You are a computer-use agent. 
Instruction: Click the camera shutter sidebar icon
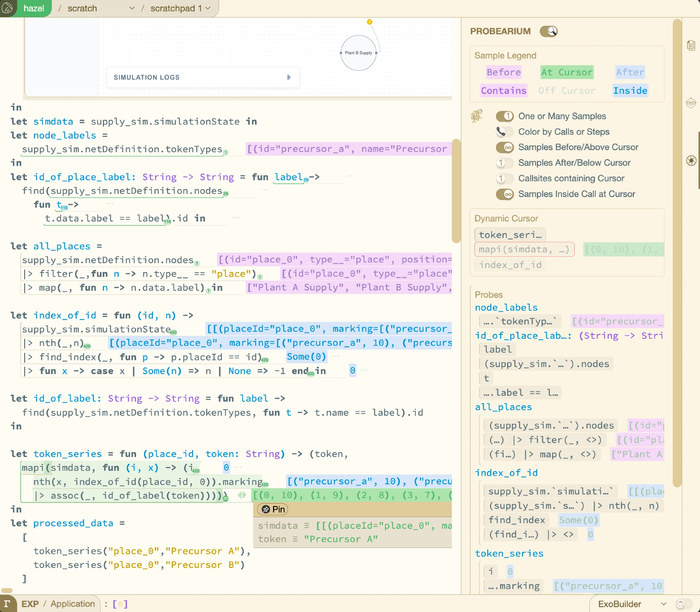(691, 160)
